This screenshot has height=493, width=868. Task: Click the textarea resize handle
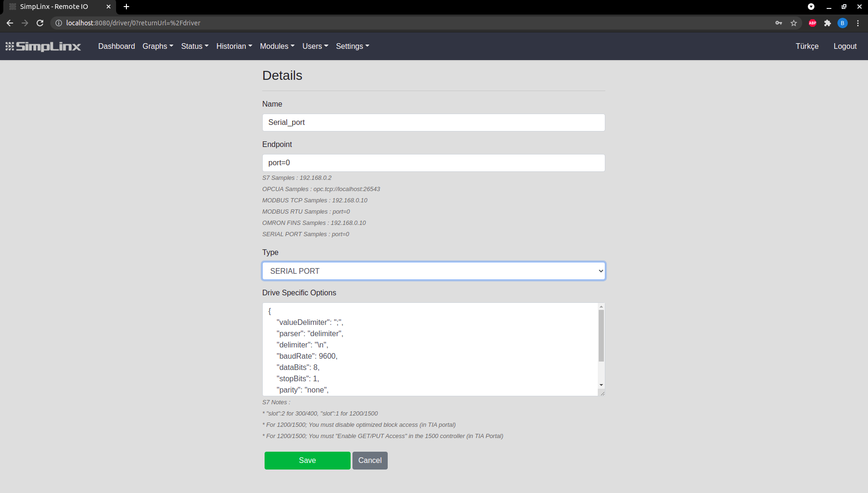[x=602, y=393]
